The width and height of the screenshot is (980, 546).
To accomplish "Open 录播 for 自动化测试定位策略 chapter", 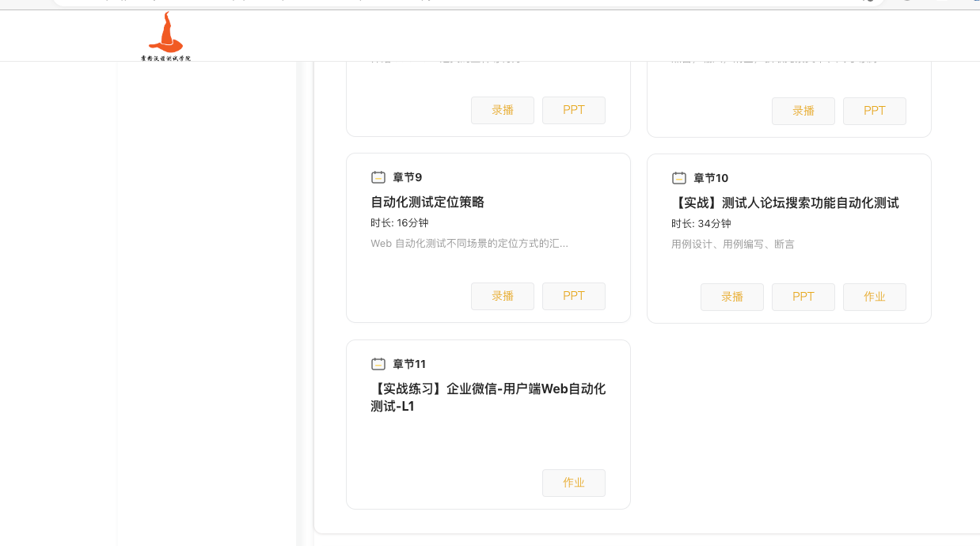I will pos(503,296).
